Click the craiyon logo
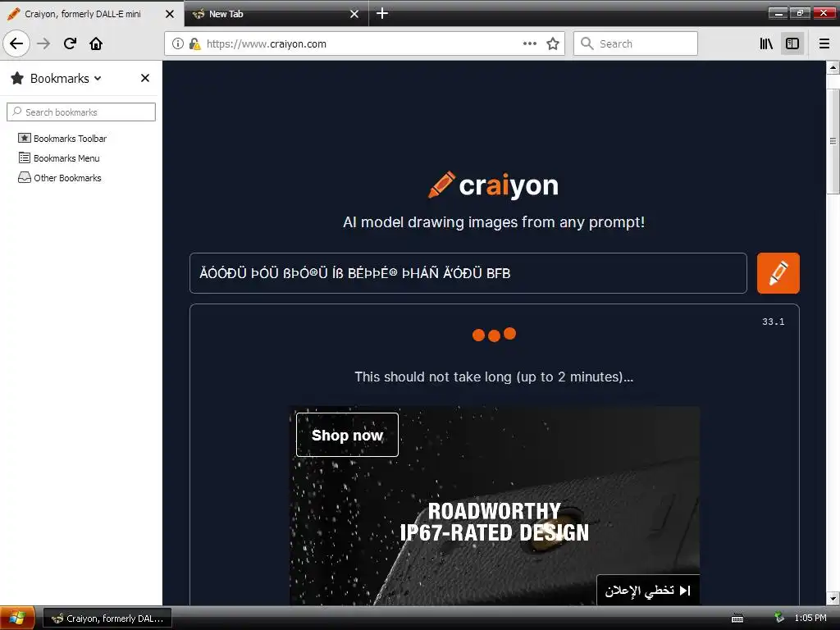Screen dimensions: 840x630 pos(493,185)
